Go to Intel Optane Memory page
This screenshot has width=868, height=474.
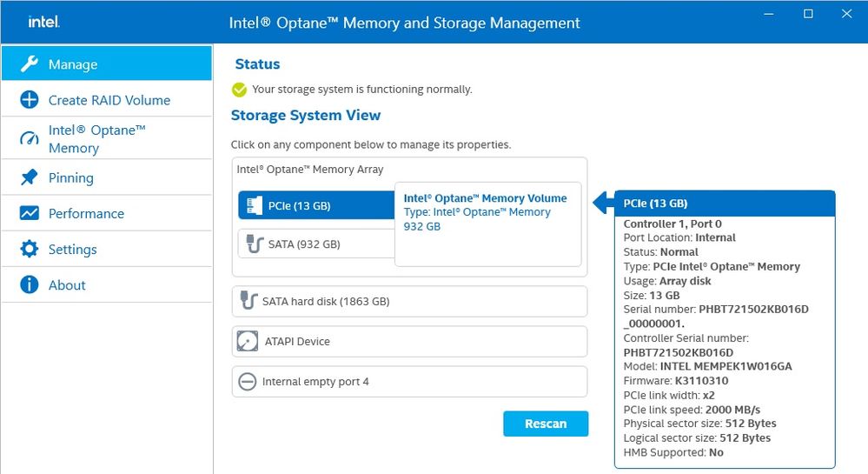click(107, 138)
